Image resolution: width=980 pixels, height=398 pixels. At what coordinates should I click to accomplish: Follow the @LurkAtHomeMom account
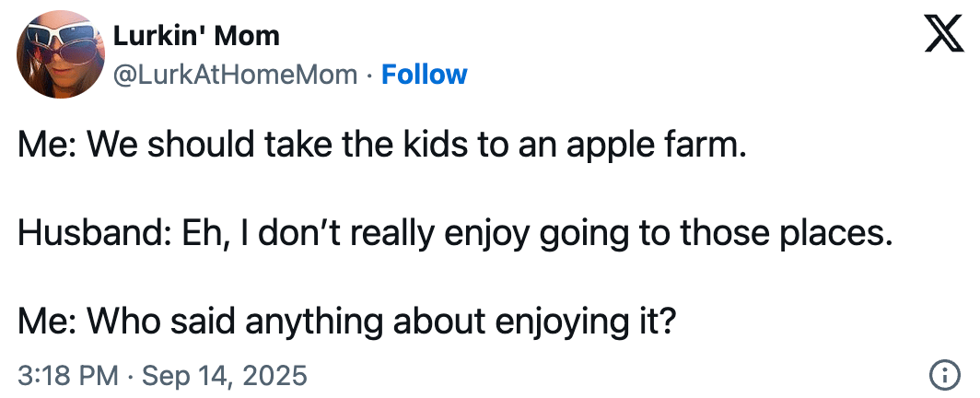click(425, 74)
